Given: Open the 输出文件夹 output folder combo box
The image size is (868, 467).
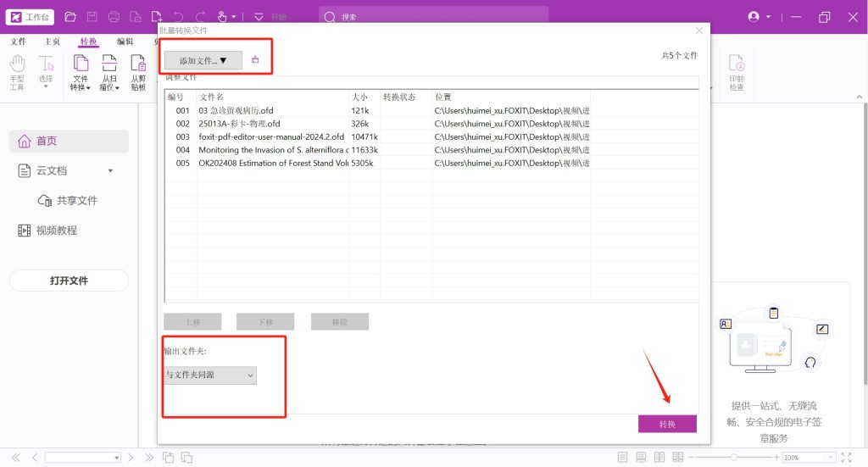Looking at the screenshot, I should 210,375.
